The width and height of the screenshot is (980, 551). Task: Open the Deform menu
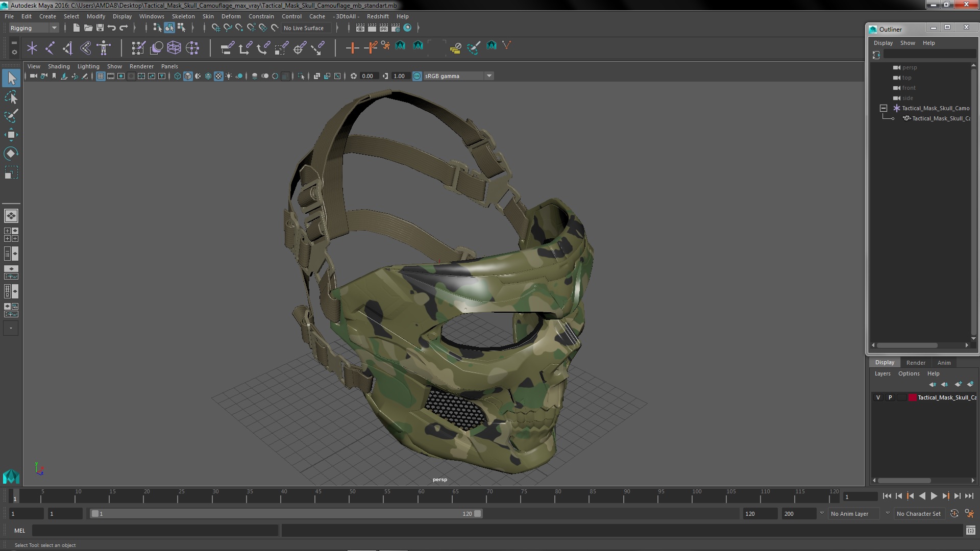[231, 16]
